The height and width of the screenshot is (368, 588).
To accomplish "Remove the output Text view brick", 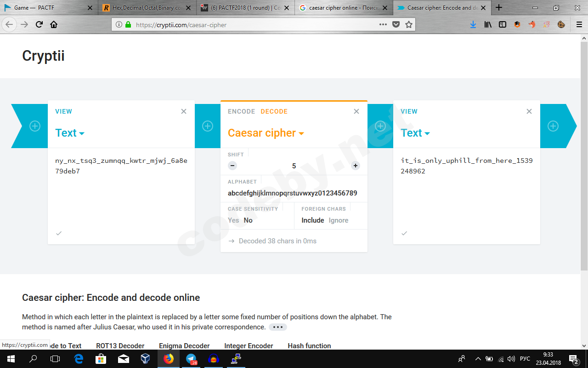I will (529, 111).
